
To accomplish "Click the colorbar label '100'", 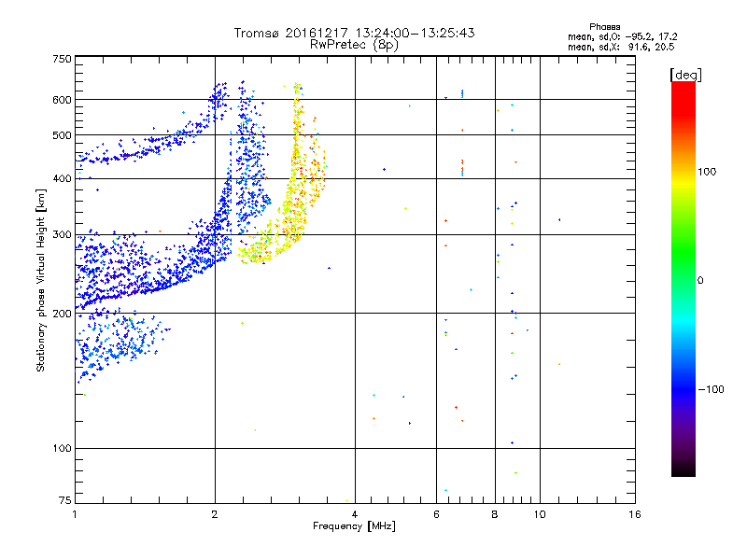I will tap(707, 172).
